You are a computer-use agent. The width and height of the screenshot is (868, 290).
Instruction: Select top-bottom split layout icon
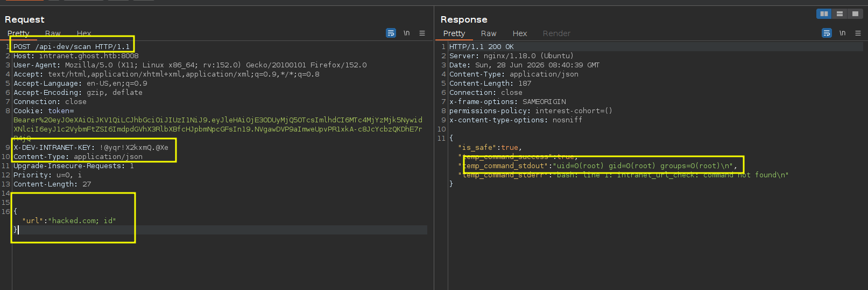(x=839, y=14)
